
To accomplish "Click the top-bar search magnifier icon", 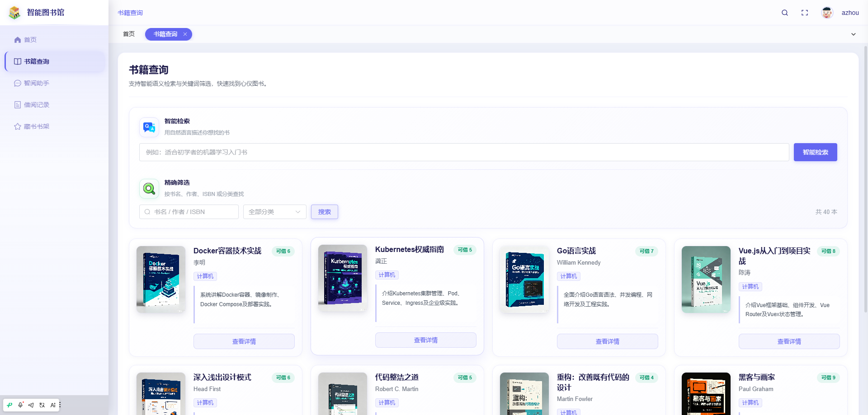I will click(x=785, y=13).
